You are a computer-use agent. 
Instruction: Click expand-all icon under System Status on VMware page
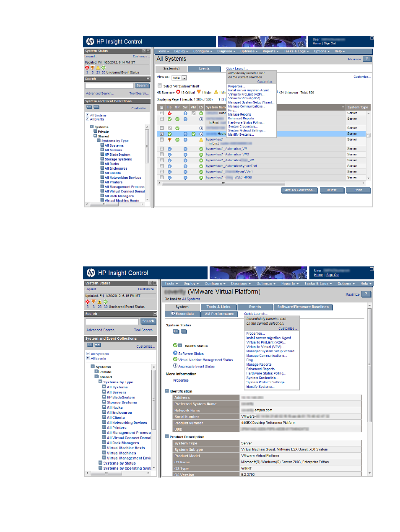[176, 331]
